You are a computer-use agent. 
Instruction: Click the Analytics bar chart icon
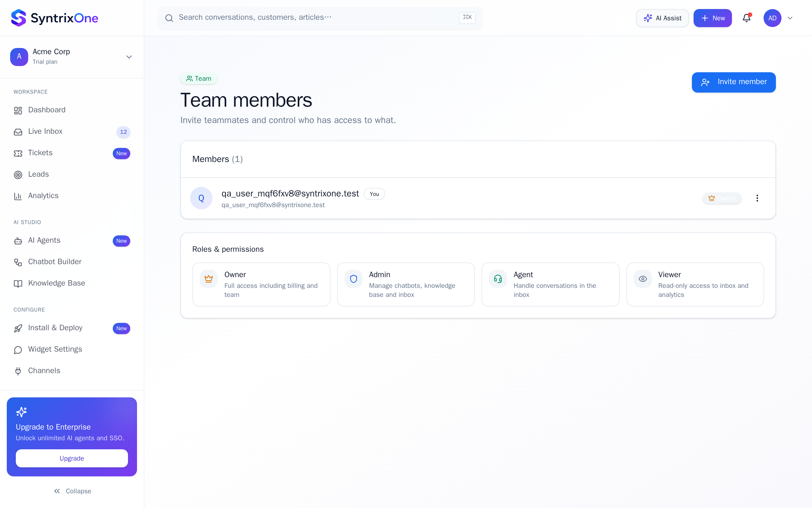[18, 196]
